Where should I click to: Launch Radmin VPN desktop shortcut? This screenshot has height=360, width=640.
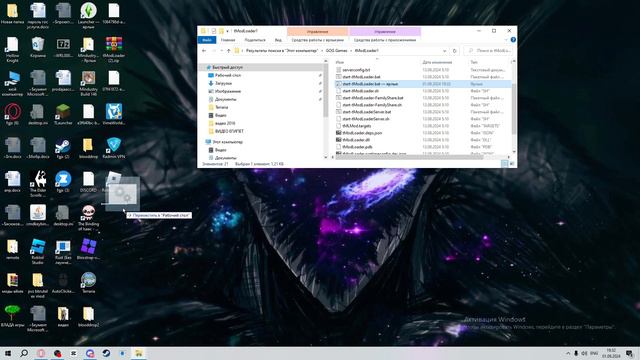113,148
